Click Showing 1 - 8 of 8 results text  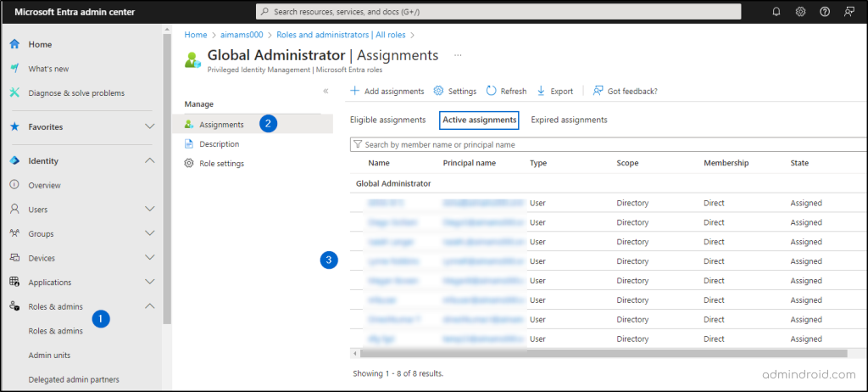coord(398,373)
